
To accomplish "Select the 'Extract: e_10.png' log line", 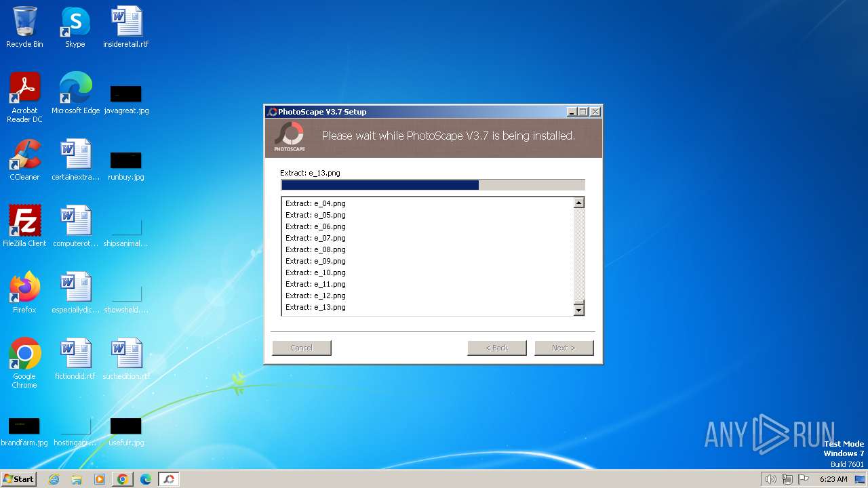I will (x=316, y=272).
